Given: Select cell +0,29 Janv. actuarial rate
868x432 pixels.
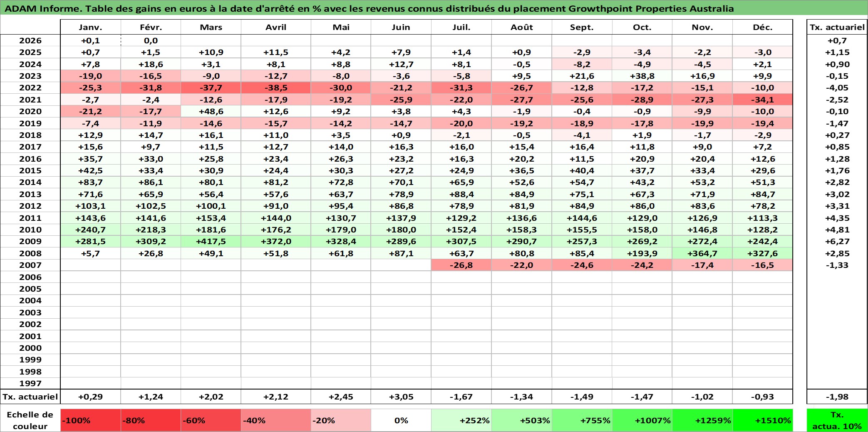Looking at the screenshot, I should (x=90, y=397).
